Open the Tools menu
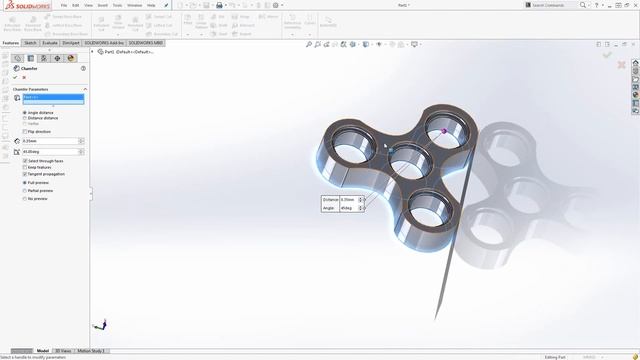Image resolution: width=640 pixels, height=360 pixels. pyautogui.click(x=118, y=6)
